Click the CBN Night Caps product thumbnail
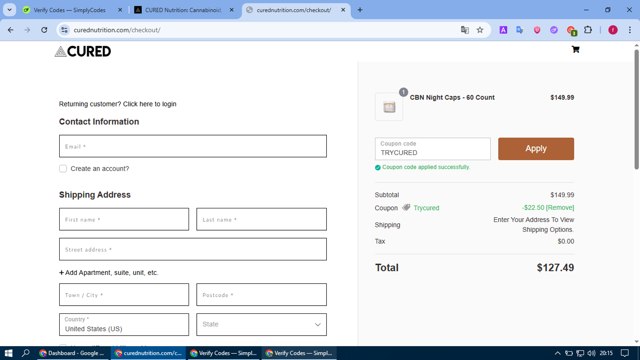This screenshot has height=360, width=640. (x=389, y=107)
